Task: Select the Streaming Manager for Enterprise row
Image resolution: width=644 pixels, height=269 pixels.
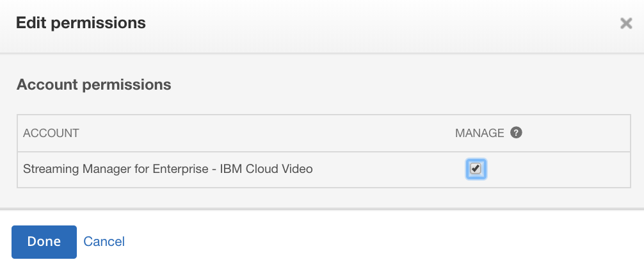Action: coord(324,169)
